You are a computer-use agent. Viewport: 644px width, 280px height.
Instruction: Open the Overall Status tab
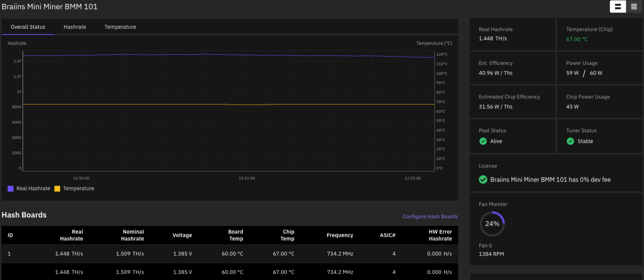28,27
